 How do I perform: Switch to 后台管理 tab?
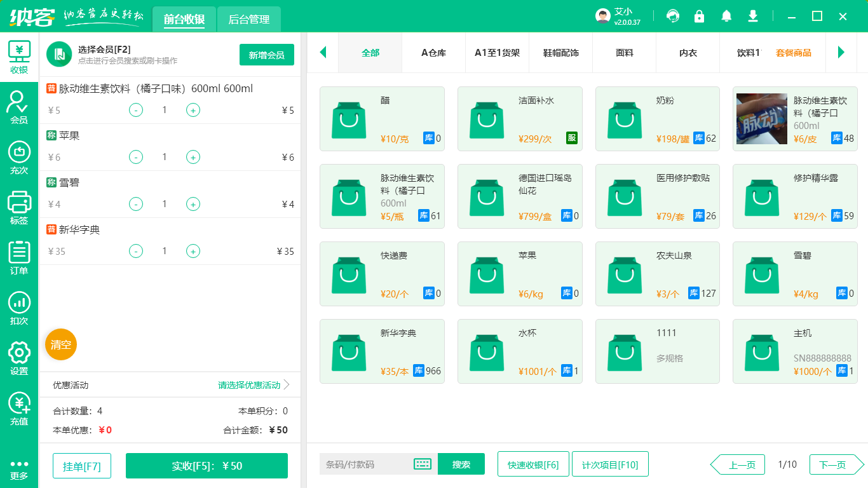pyautogui.click(x=249, y=19)
